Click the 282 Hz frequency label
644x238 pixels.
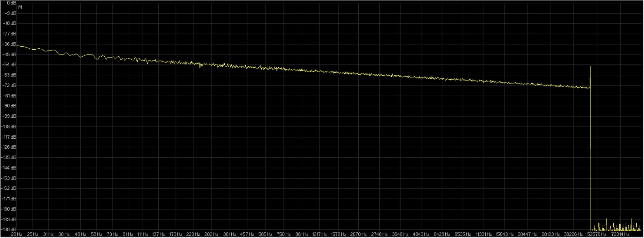pyautogui.click(x=211, y=235)
